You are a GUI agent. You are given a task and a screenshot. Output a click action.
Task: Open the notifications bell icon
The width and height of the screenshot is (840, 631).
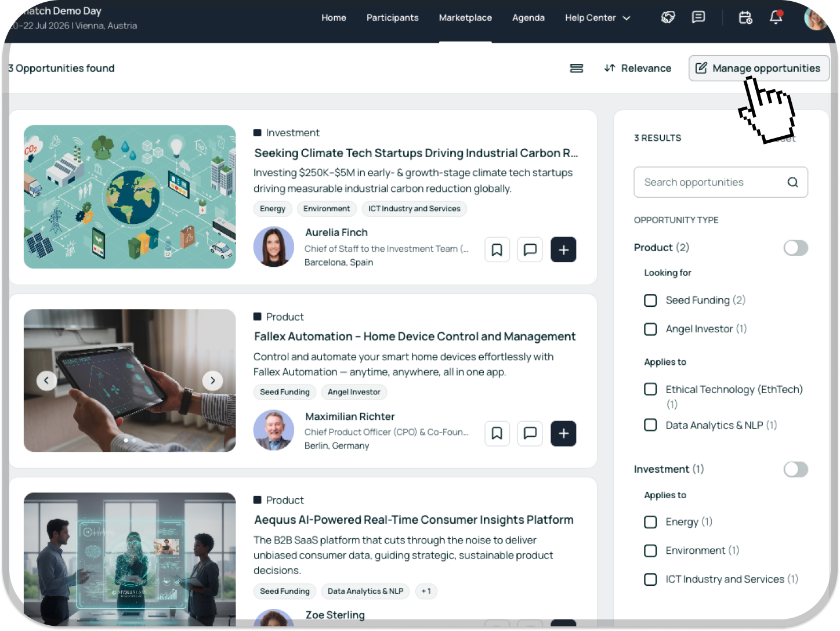(776, 17)
